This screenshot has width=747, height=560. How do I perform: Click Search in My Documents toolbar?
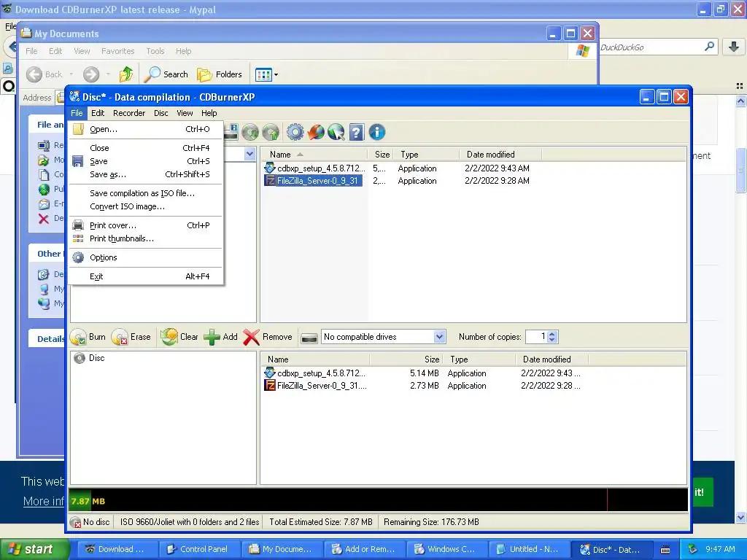coord(166,74)
